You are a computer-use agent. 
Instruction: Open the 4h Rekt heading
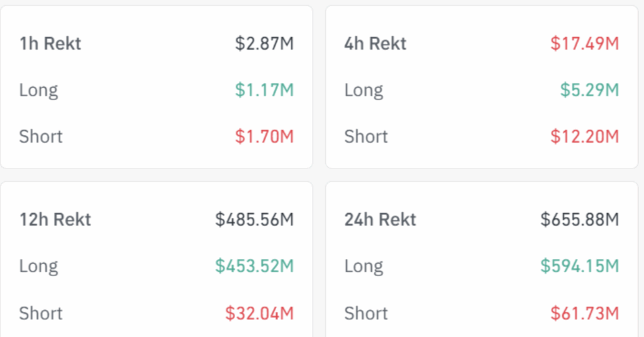pyautogui.click(x=375, y=44)
